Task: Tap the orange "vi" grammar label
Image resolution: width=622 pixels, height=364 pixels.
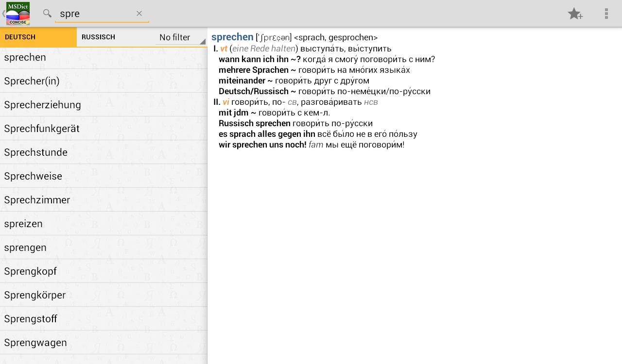Action: pos(226,102)
